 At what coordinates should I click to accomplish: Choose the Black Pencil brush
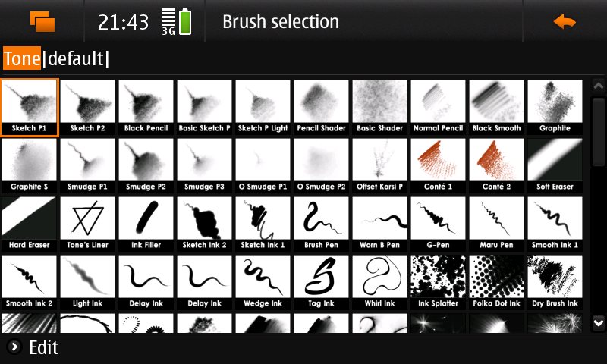[x=146, y=107]
